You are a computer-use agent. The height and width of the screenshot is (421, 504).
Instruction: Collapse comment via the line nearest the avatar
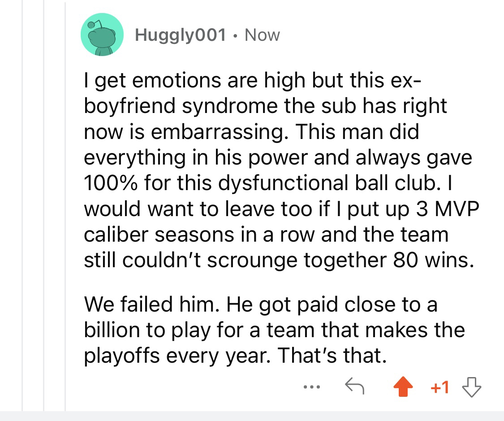coord(65,206)
